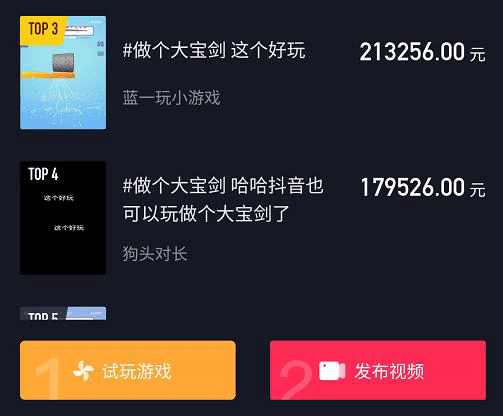
Task: Click the faded number 1 on orange button
Action: (48, 378)
